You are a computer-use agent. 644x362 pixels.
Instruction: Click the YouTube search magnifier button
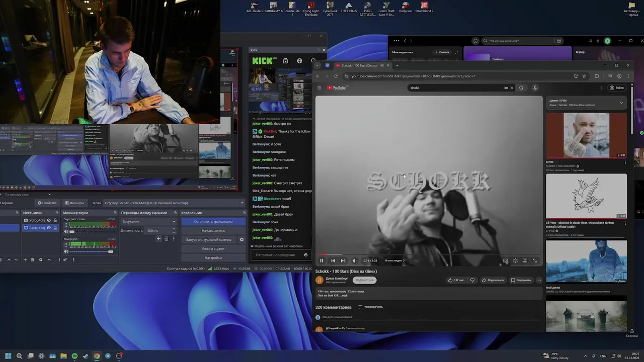(x=521, y=88)
